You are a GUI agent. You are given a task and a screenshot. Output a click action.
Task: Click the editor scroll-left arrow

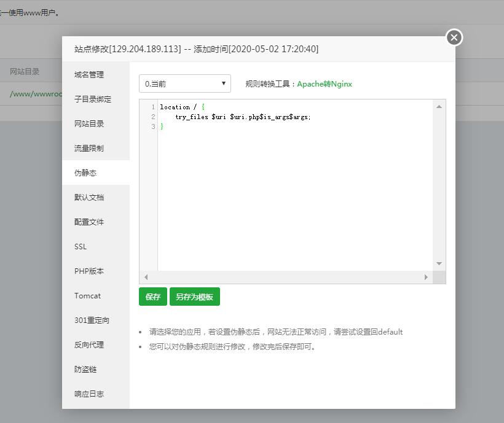[x=146, y=277]
